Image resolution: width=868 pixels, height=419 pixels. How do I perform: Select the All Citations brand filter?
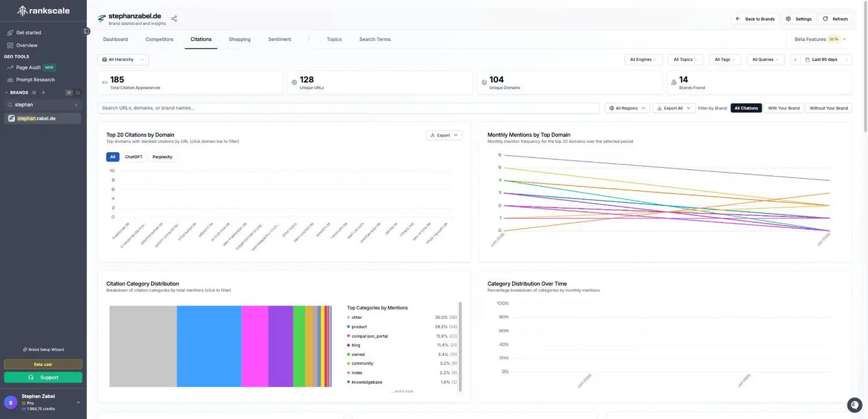tap(746, 108)
